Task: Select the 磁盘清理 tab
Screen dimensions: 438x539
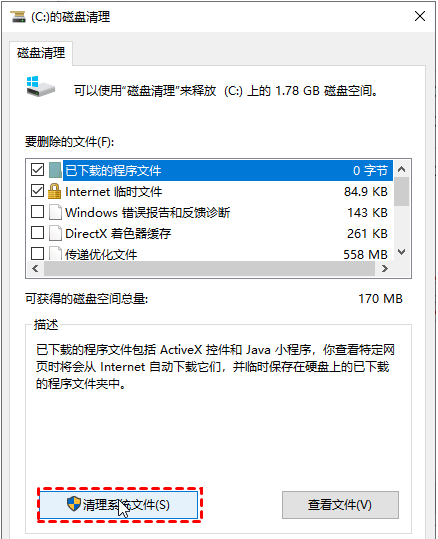Action: point(41,53)
